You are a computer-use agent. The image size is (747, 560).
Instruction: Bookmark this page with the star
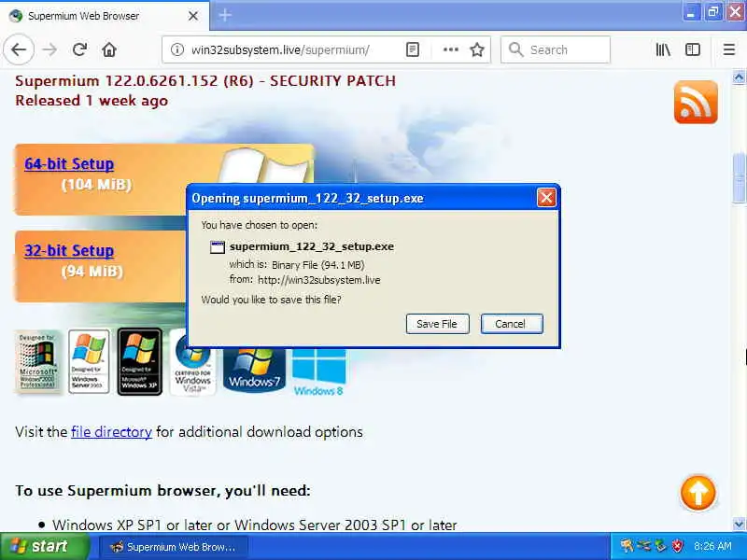pos(477,49)
